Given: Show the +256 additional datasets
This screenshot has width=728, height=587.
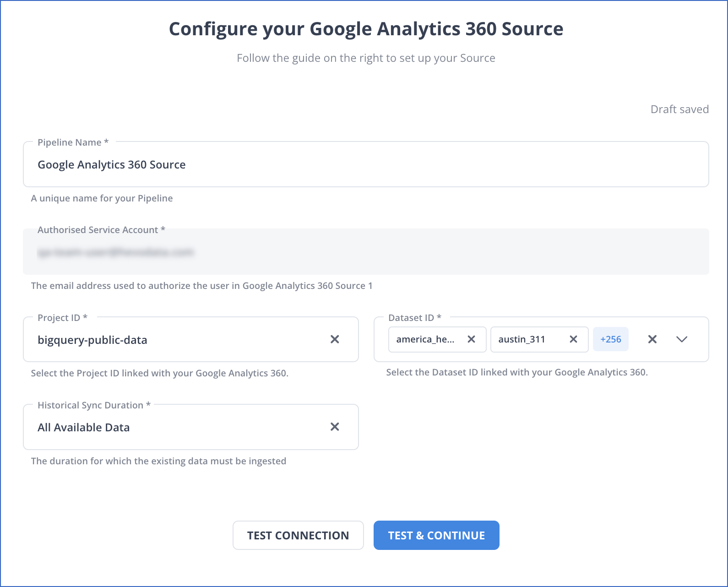Looking at the screenshot, I should pos(611,339).
